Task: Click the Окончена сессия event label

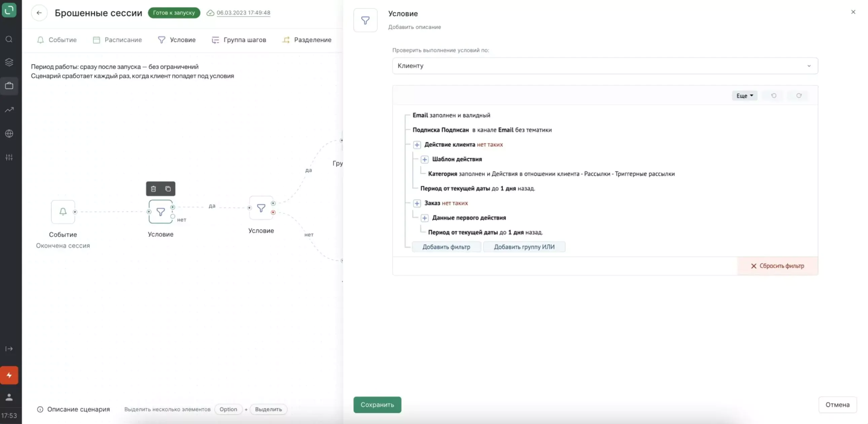Action: click(63, 246)
